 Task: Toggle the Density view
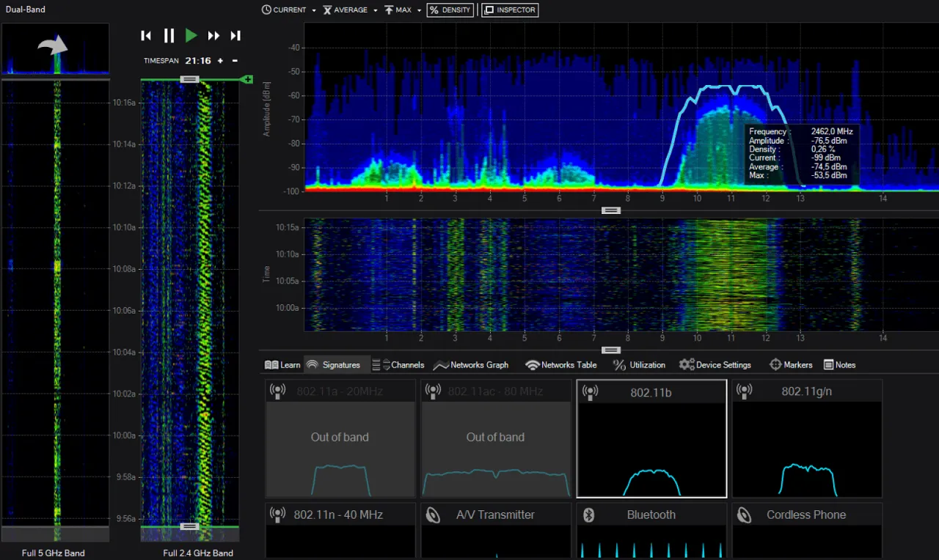coord(450,10)
